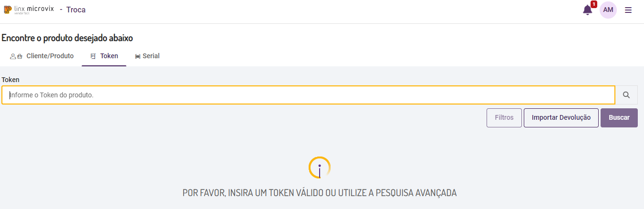Click the receipt icon beside Token tab
This screenshot has width=644, height=209.
93,56
